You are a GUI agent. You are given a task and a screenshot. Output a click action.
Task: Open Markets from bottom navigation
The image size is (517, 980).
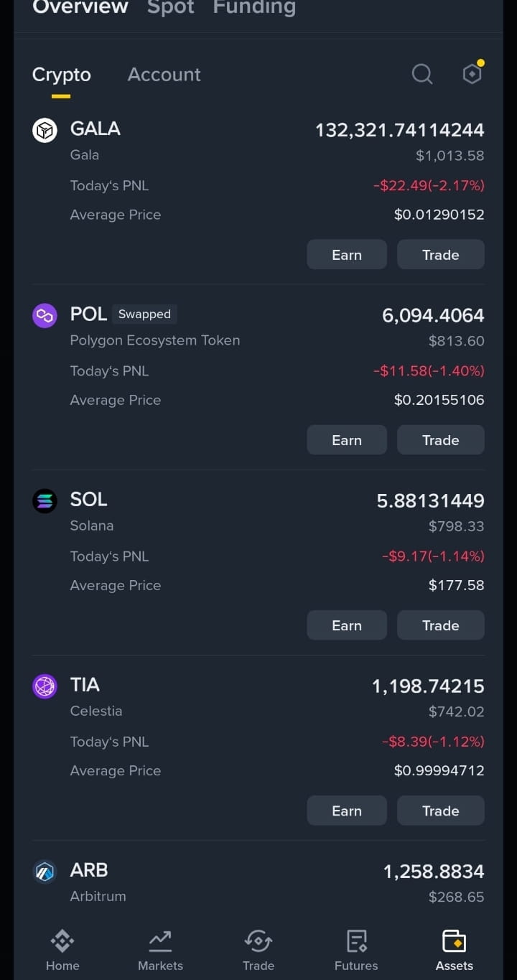pos(160,950)
